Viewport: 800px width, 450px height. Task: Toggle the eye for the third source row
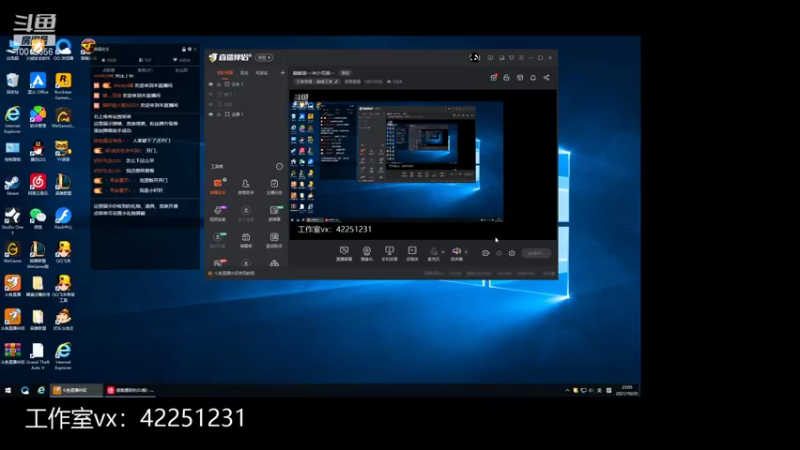point(211,104)
